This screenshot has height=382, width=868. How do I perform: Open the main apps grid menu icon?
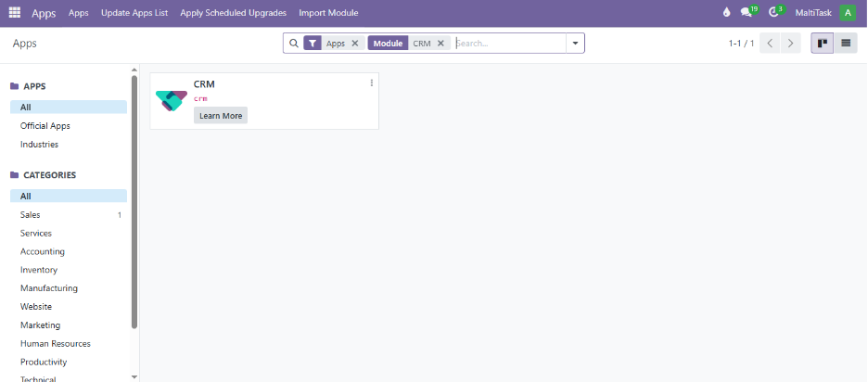15,13
